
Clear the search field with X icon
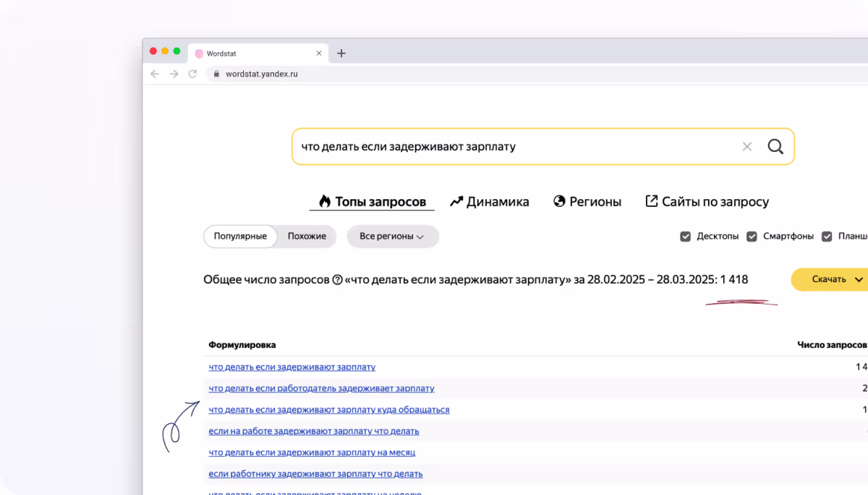pos(747,147)
